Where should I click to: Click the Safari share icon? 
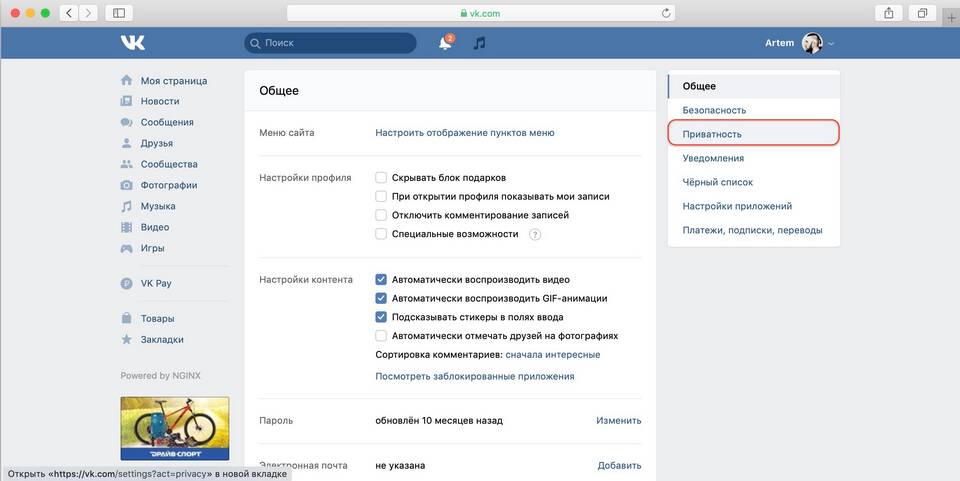coord(888,13)
